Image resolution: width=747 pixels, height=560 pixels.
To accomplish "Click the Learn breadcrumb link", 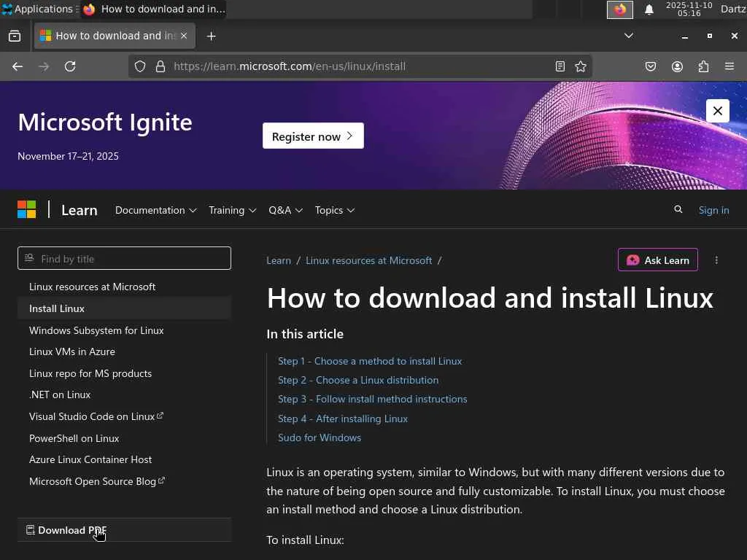I will coord(279,260).
